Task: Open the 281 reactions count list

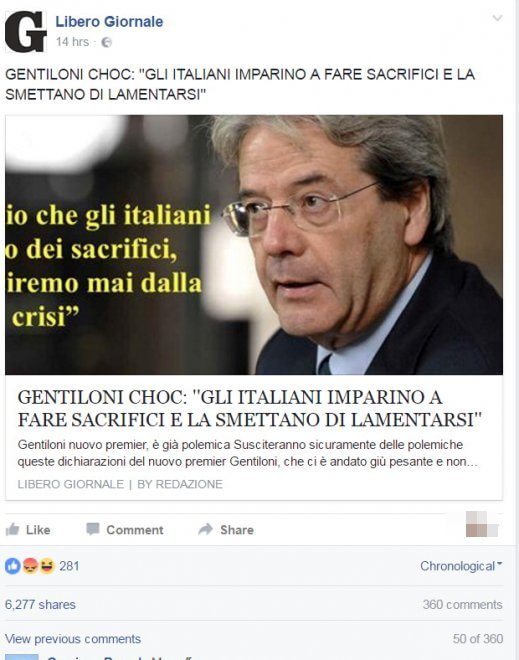Action: [x=69, y=566]
